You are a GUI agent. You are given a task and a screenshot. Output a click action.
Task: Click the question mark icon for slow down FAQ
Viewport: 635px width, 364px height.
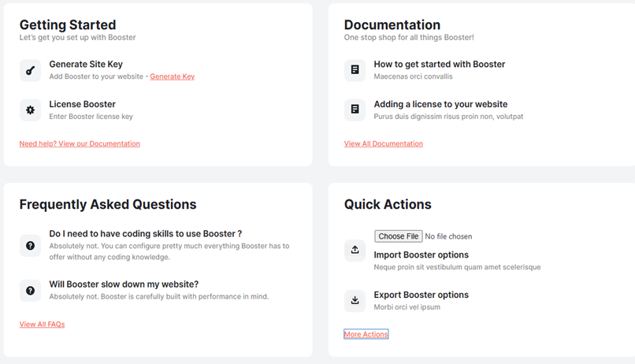click(x=31, y=291)
